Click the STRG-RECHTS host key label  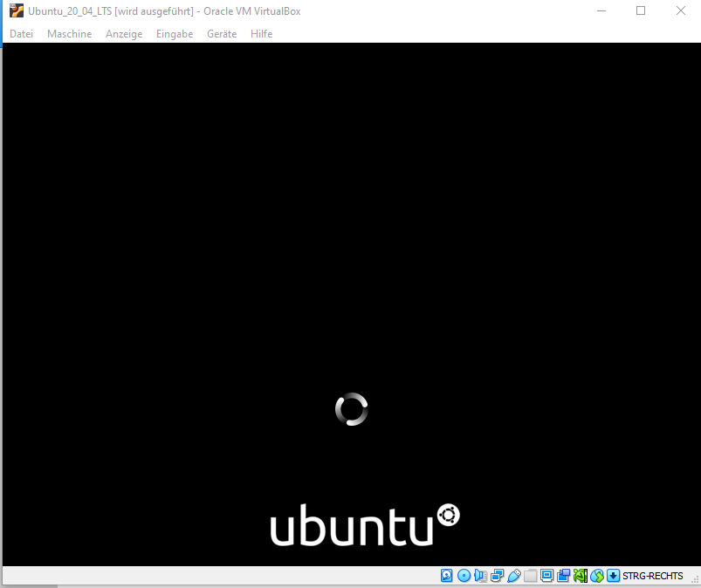[653, 576]
